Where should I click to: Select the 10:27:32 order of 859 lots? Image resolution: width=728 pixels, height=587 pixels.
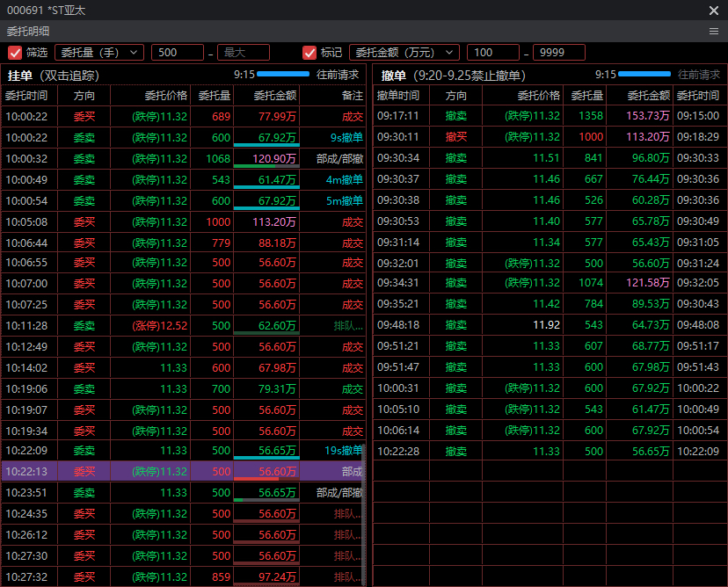[x=183, y=576]
